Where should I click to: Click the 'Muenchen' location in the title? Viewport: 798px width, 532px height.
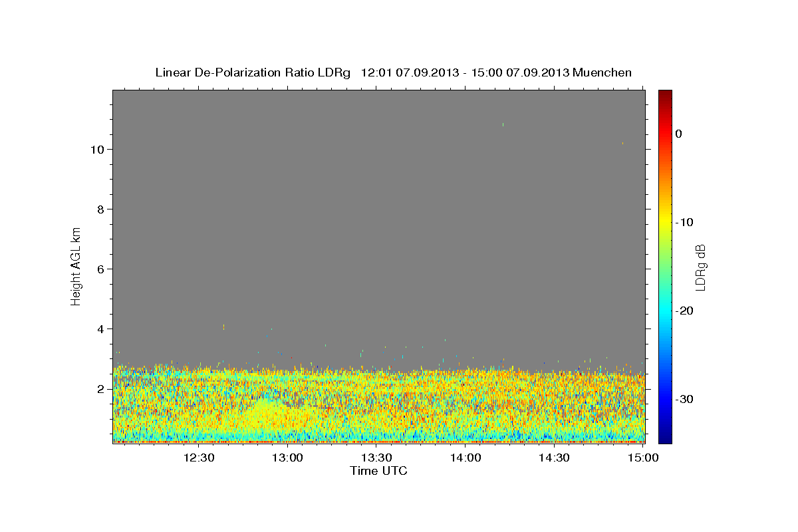[602, 72]
